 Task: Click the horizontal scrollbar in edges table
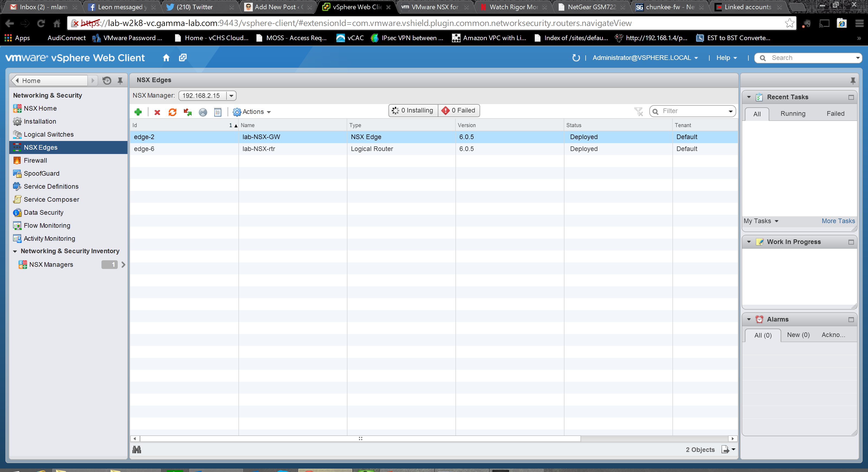pyautogui.click(x=360, y=438)
